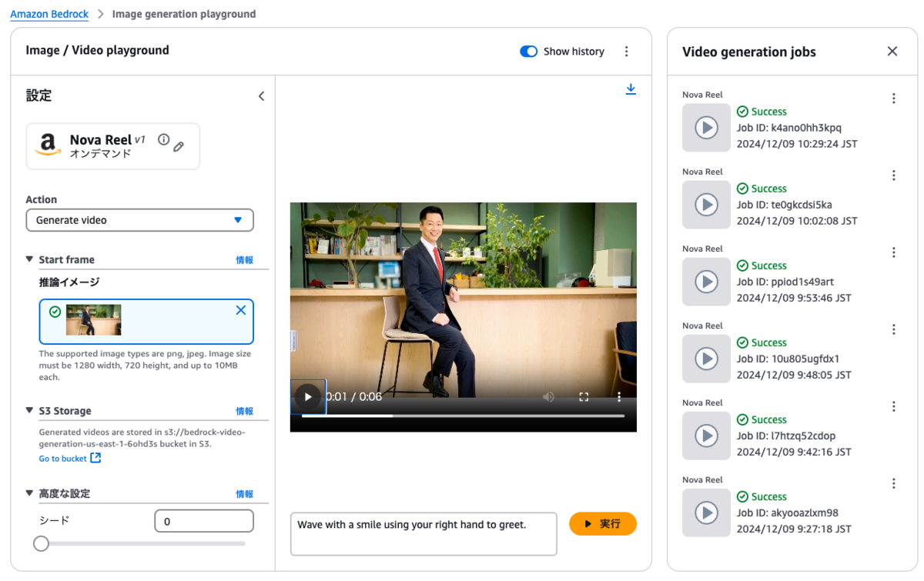924x581 pixels.
Task: Play video for job akyooazlxm98
Action: tap(706, 513)
